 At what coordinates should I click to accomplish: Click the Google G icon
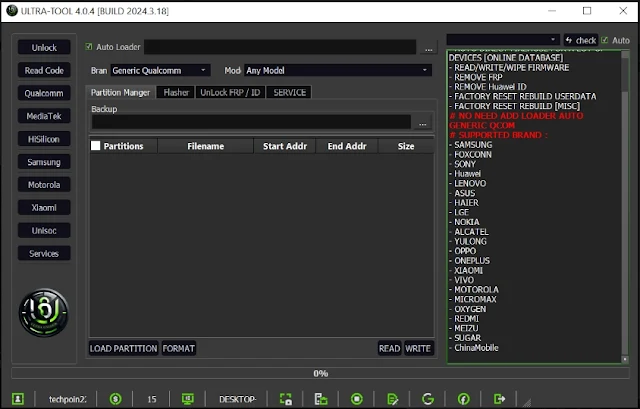coord(428,398)
